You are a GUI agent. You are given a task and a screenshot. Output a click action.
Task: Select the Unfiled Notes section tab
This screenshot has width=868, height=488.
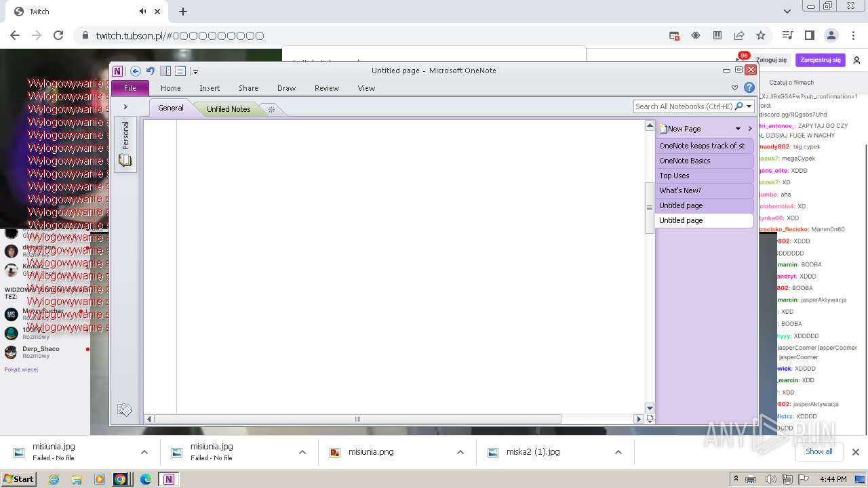(229, 109)
